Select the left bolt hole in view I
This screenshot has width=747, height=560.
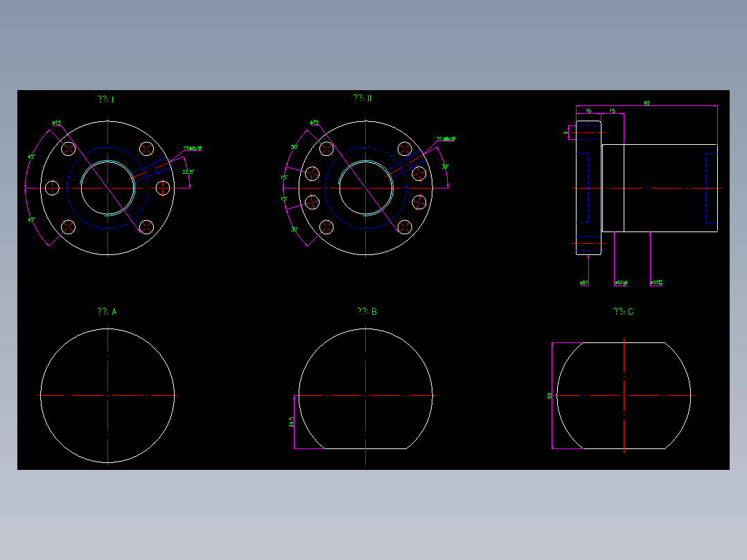(52, 188)
